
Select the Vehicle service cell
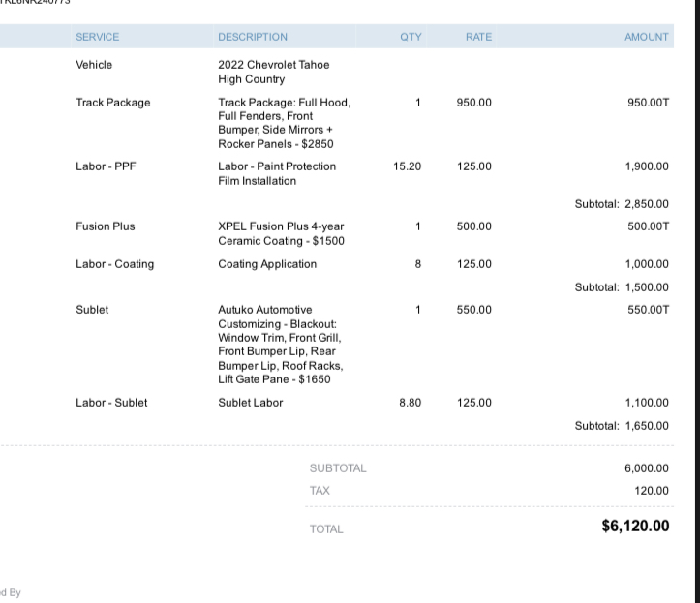point(94,65)
